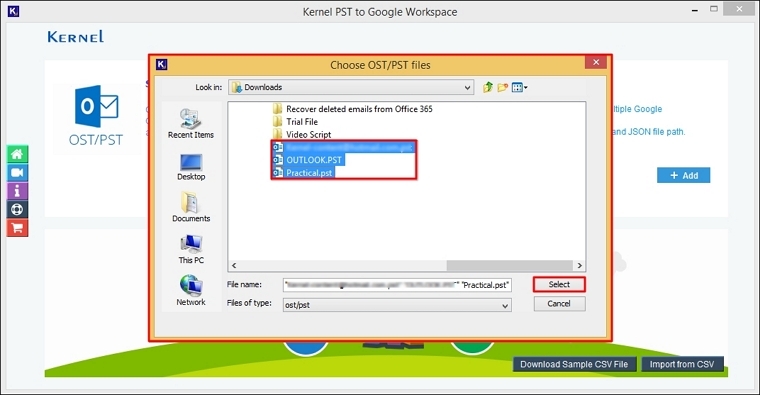
Task: Click the Select button
Action: click(x=559, y=284)
